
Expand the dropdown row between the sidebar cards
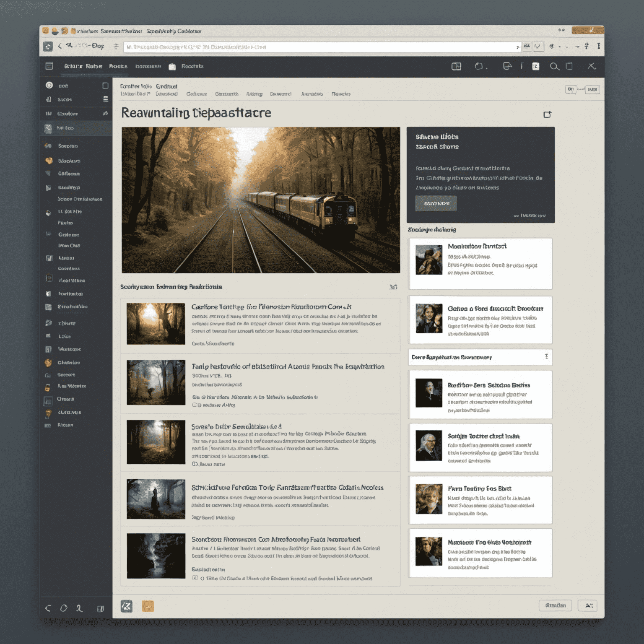[x=480, y=357]
